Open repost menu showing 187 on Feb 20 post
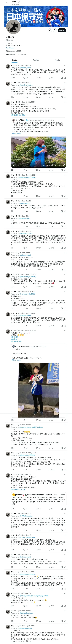Screen dimensions: 72x644 tap(26, 78)
